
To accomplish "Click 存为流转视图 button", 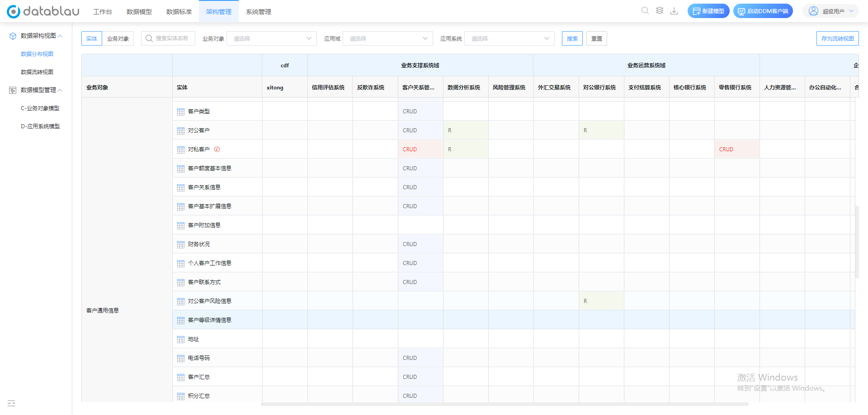I will pos(838,38).
